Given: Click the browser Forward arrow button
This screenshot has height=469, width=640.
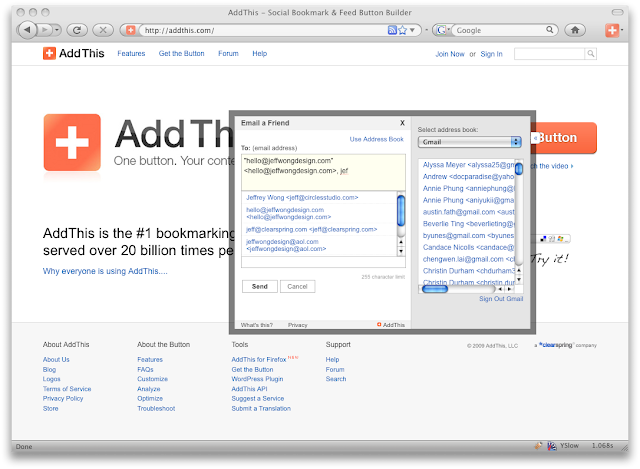Looking at the screenshot, I should point(44,30).
